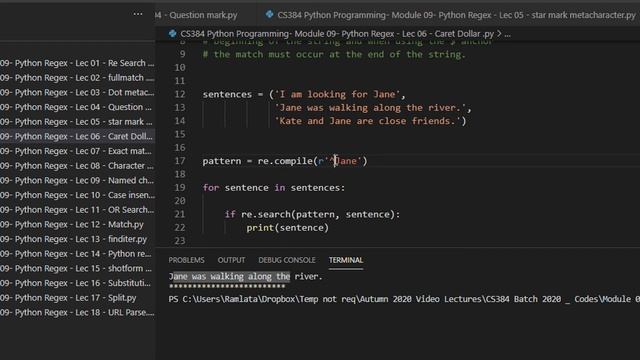640x360 pixels.
Task: Click line number 12 in the gutter
Action: [x=180, y=94]
